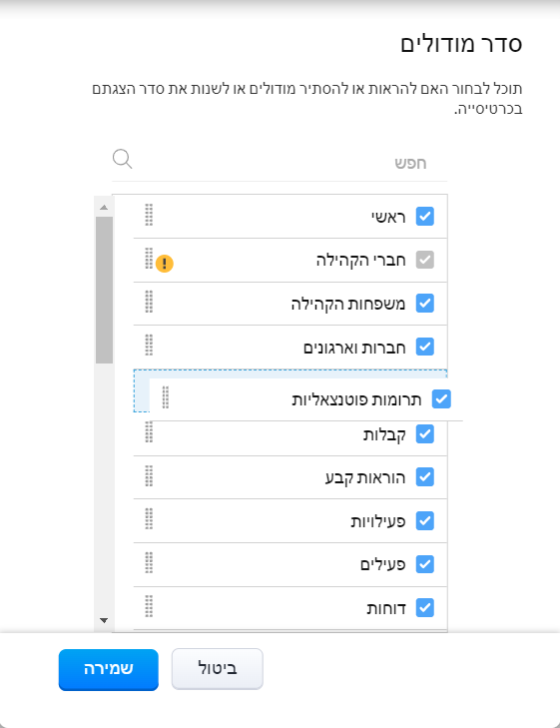Save changes with the שמירה button

109,669
